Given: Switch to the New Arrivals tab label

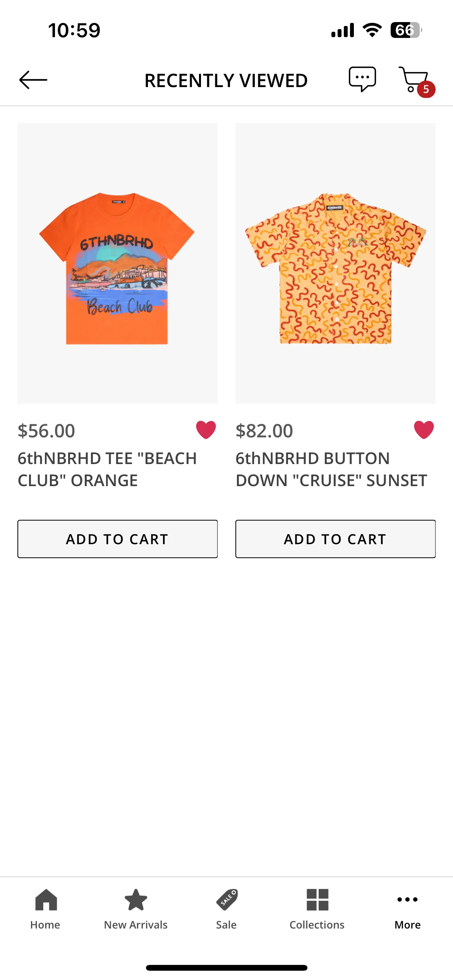Looking at the screenshot, I should (x=136, y=925).
